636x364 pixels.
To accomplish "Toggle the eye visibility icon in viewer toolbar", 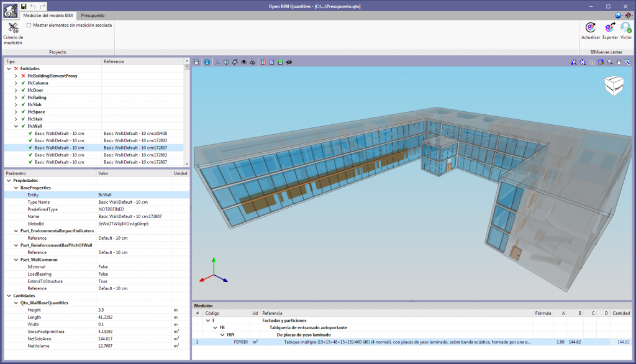I will click(x=289, y=63).
